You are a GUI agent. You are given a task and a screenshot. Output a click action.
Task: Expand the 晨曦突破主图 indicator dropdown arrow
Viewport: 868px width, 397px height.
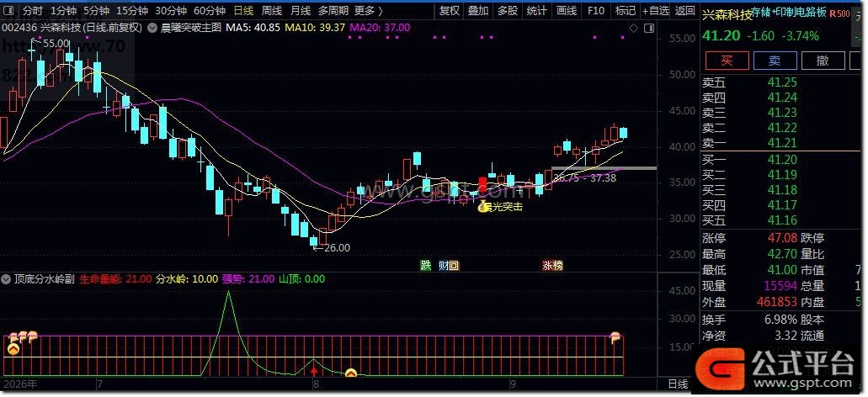pos(151,28)
